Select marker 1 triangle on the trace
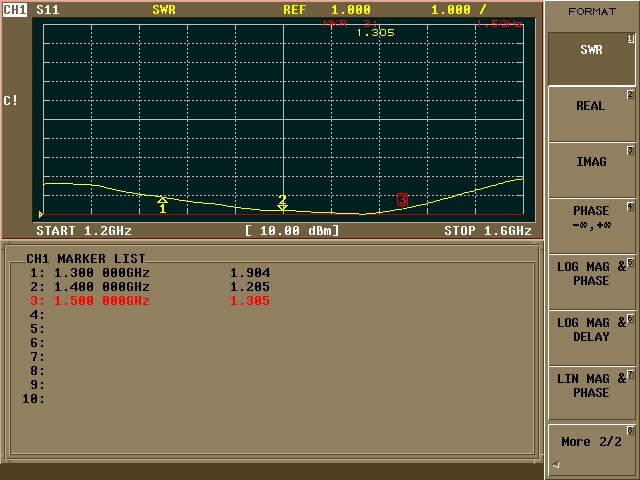The width and height of the screenshot is (640, 480). click(162, 200)
